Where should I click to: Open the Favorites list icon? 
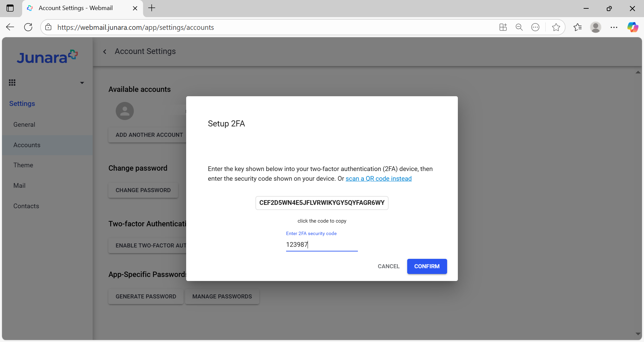tap(578, 27)
